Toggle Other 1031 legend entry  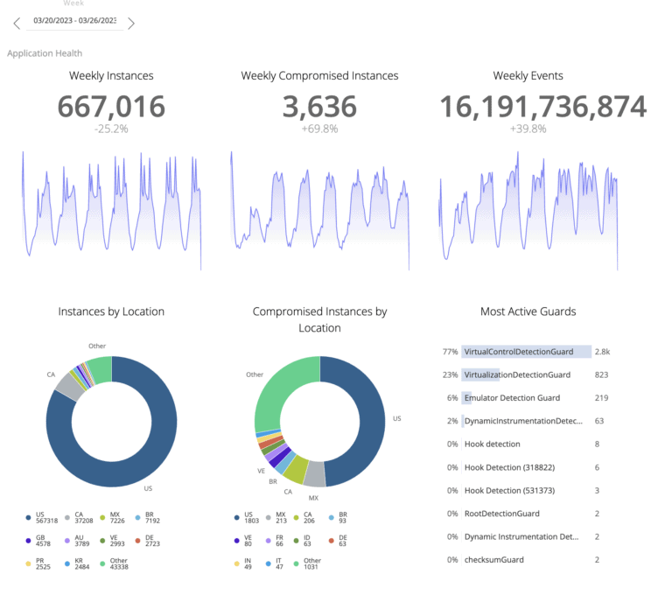307,564
